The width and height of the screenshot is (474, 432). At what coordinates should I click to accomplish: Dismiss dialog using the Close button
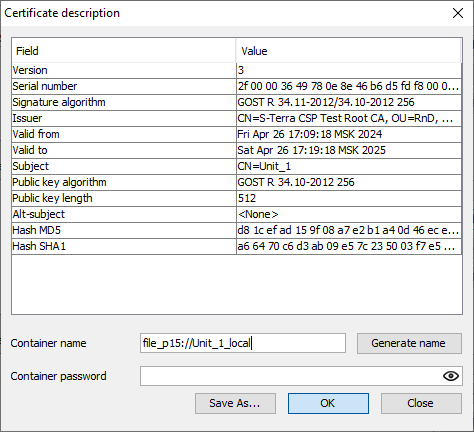(x=421, y=403)
